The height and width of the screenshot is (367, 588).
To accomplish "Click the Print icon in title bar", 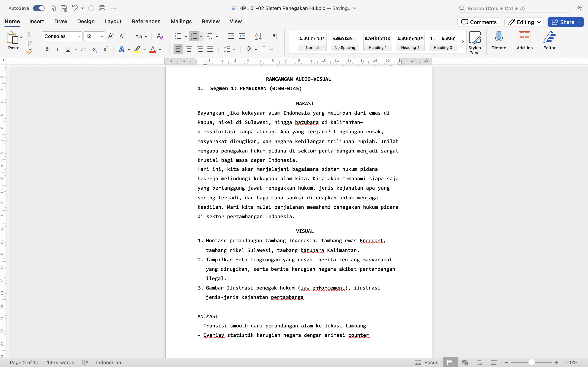I will 102,8.
